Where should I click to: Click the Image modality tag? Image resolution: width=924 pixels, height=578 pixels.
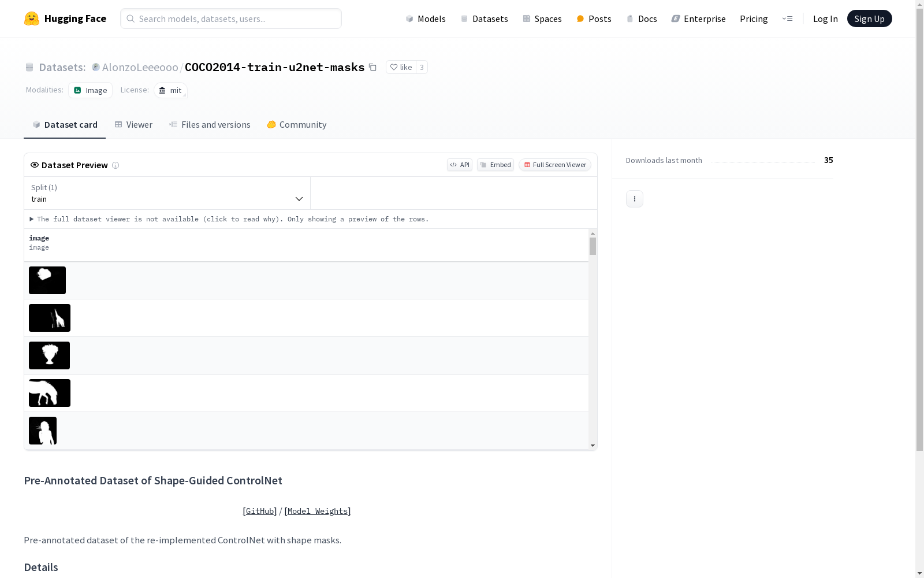click(x=91, y=90)
